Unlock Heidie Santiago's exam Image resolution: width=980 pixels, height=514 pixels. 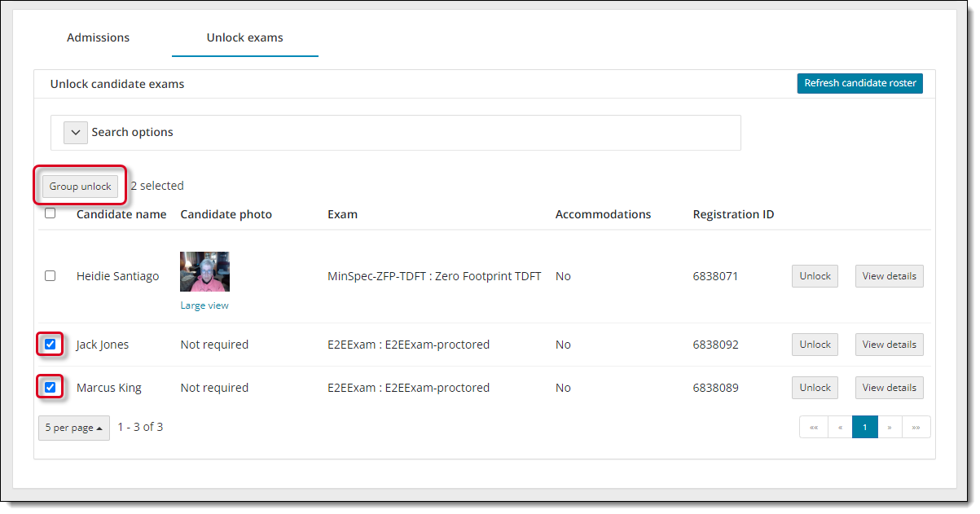[815, 276]
